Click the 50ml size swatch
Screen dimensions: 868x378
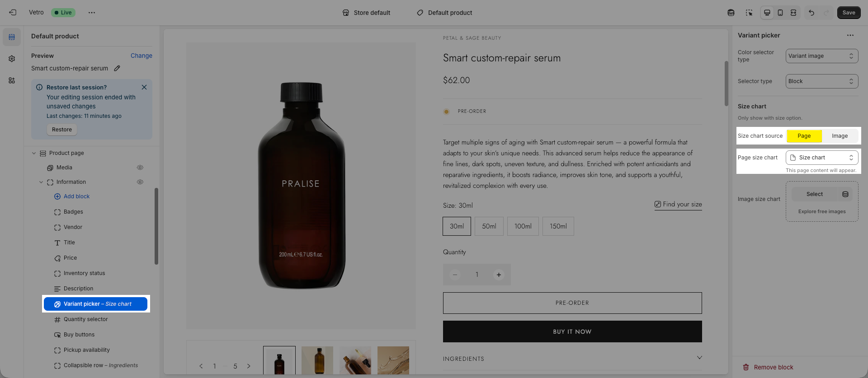pyautogui.click(x=489, y=226)
